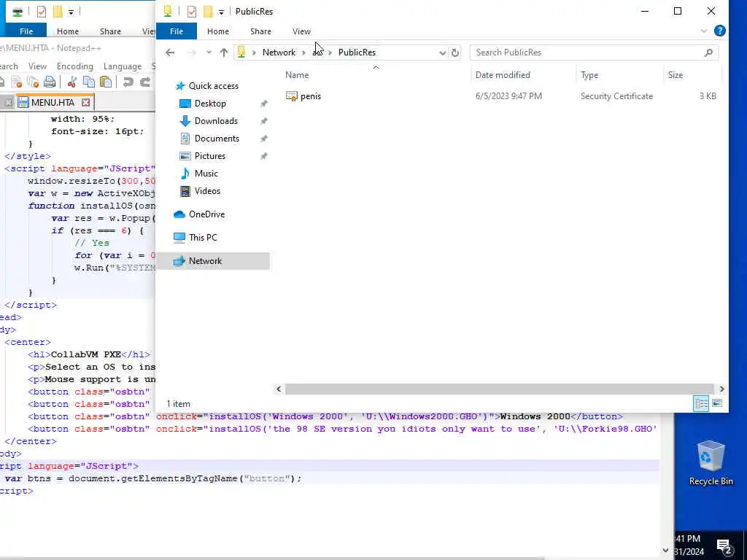Open the Language menu in Notepad++
Viewport: 747px width, 560px height.
pos(123,66)
